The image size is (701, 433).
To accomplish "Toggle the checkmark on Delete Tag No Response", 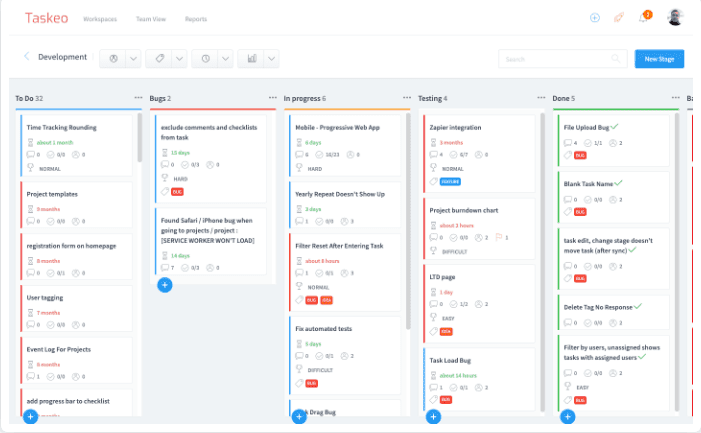I will (x=638, y=306).
